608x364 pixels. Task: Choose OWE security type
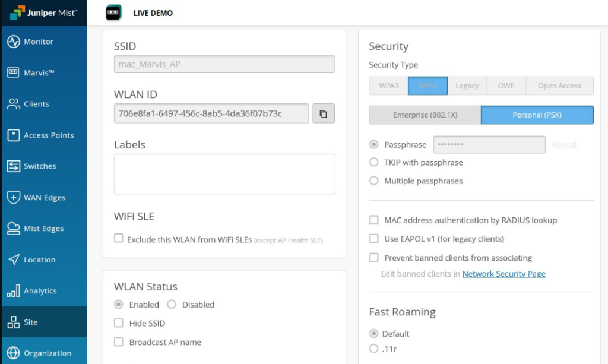tap(506, 86)
